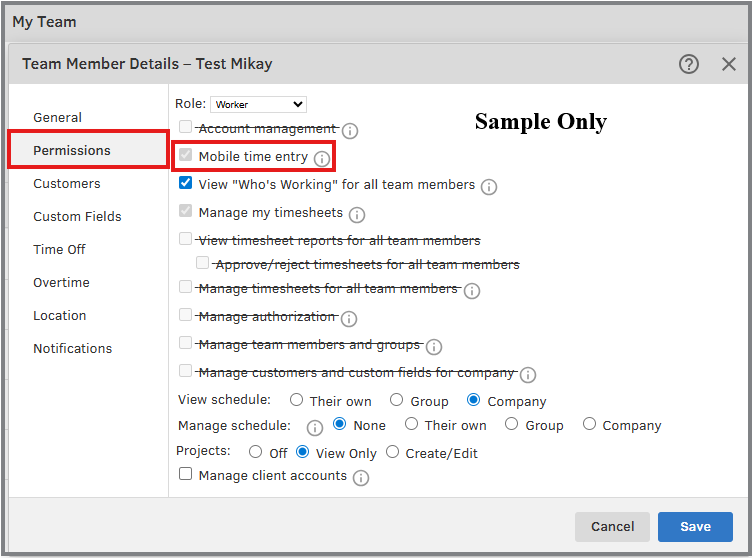Click info icon next to Account management

coord(350,131)
